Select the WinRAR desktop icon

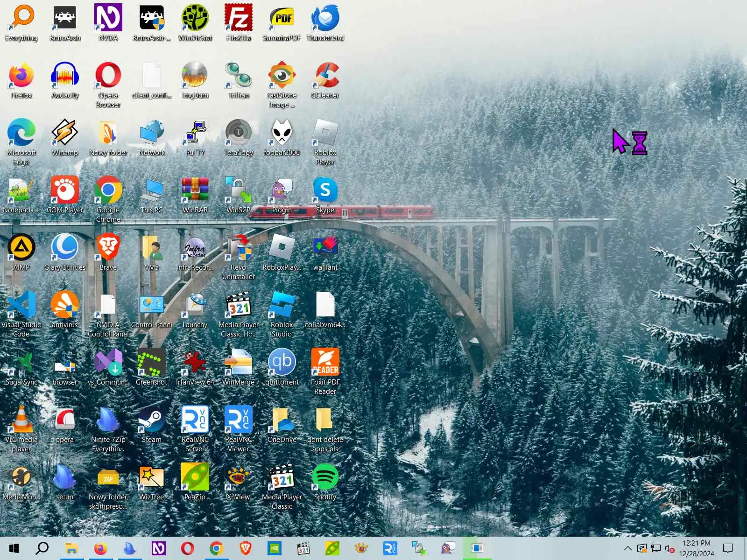195,195
